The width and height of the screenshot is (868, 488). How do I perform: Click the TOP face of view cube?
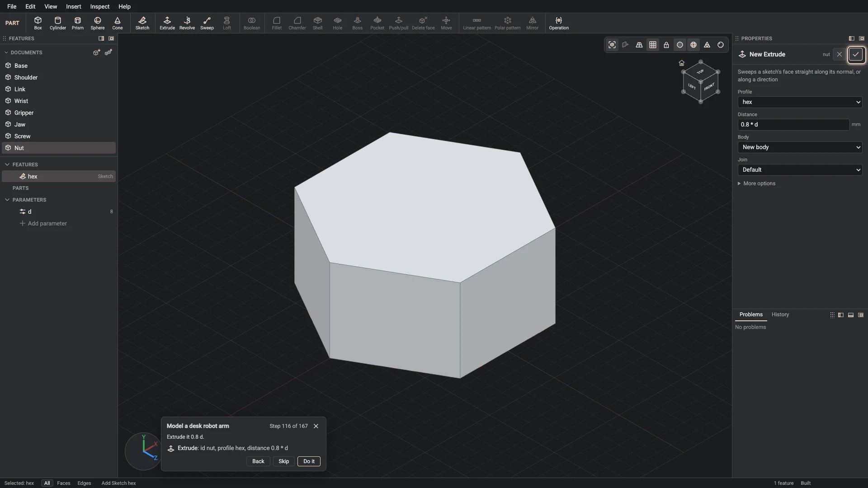point(700,72)
